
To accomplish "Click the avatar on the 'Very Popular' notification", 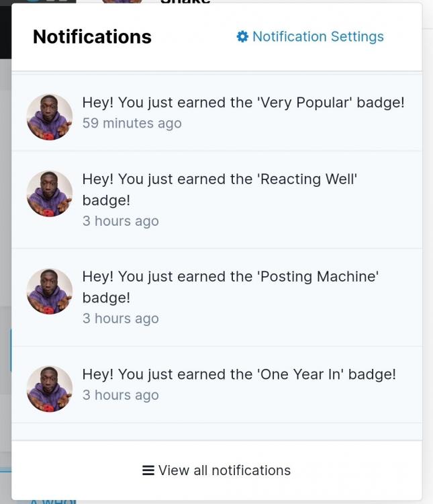I will (50, 117).
